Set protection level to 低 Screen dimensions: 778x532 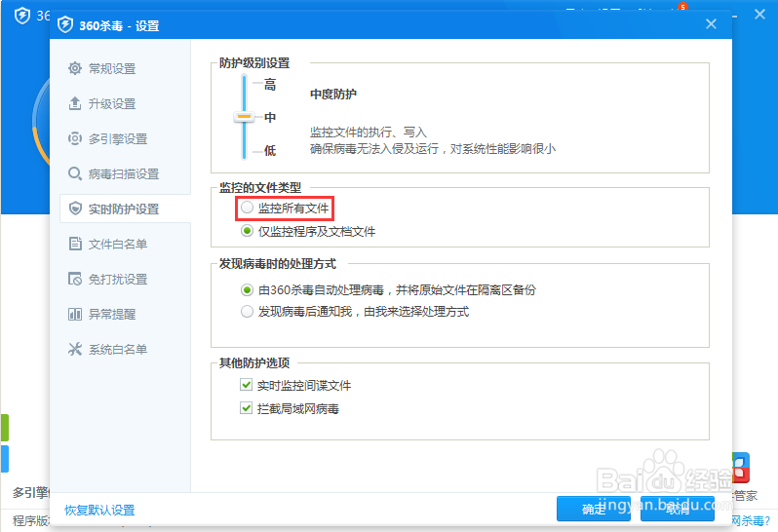tap(270, 150)
